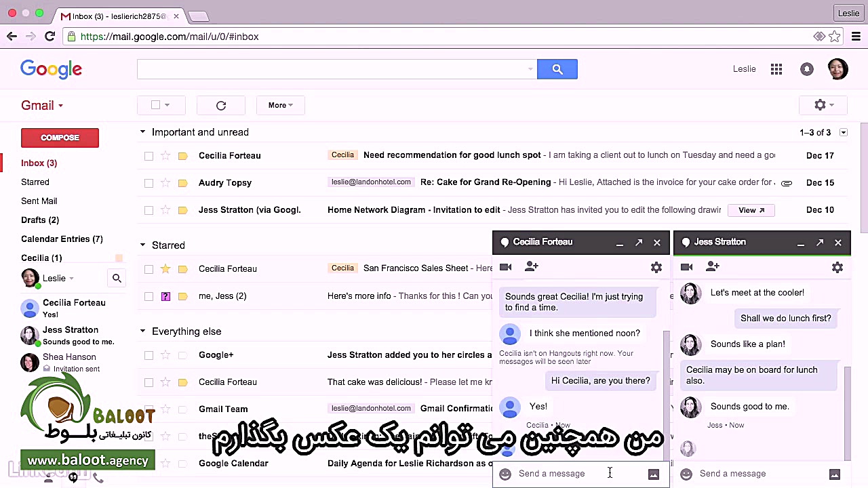
Task: Open the dropdown next to the Gmail logo
Action: [x=59, y=105]
